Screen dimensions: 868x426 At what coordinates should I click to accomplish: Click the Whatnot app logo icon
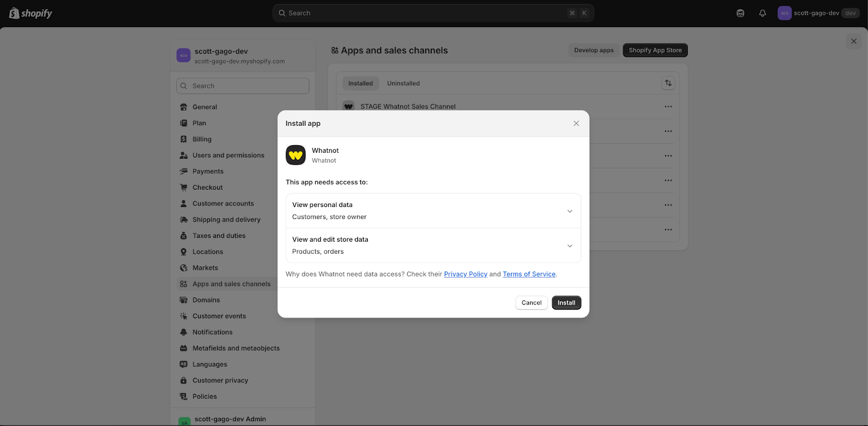tap(296, 156)
